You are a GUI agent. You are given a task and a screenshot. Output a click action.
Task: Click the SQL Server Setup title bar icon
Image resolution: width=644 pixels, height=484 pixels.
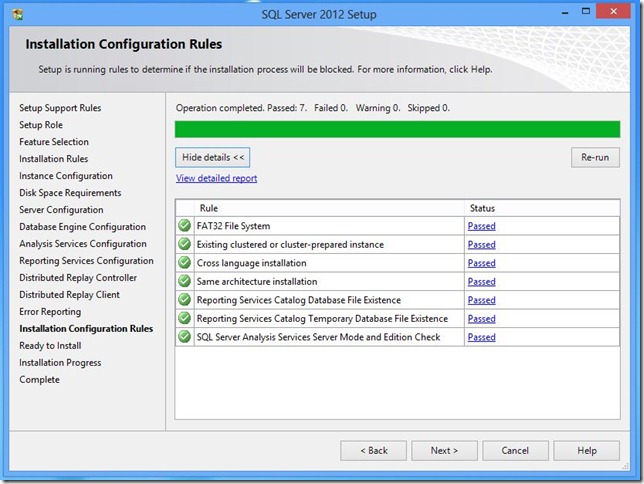18,14
